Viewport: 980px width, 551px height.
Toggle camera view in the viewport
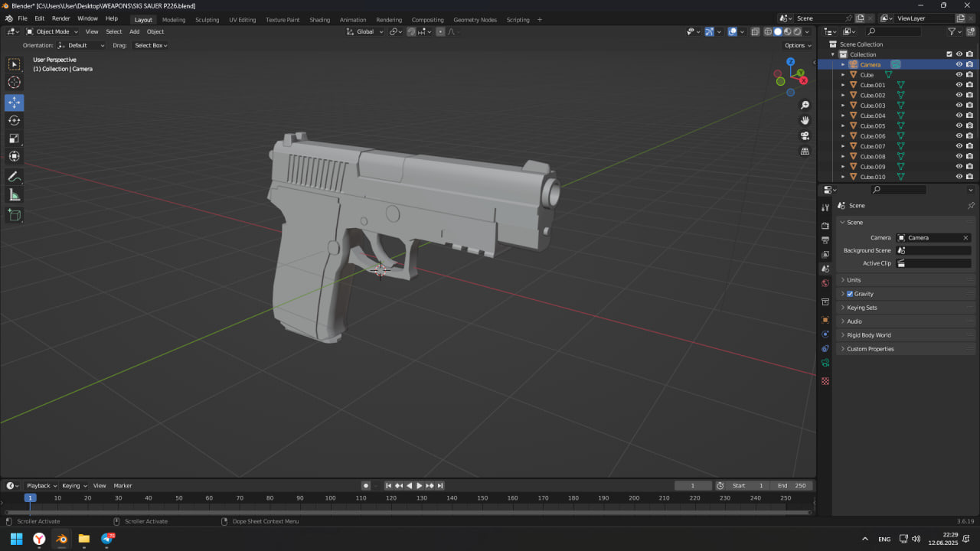coord(805,135)
